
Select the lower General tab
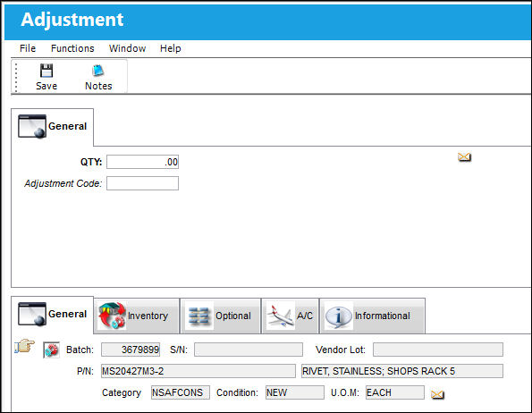[53, 315]
